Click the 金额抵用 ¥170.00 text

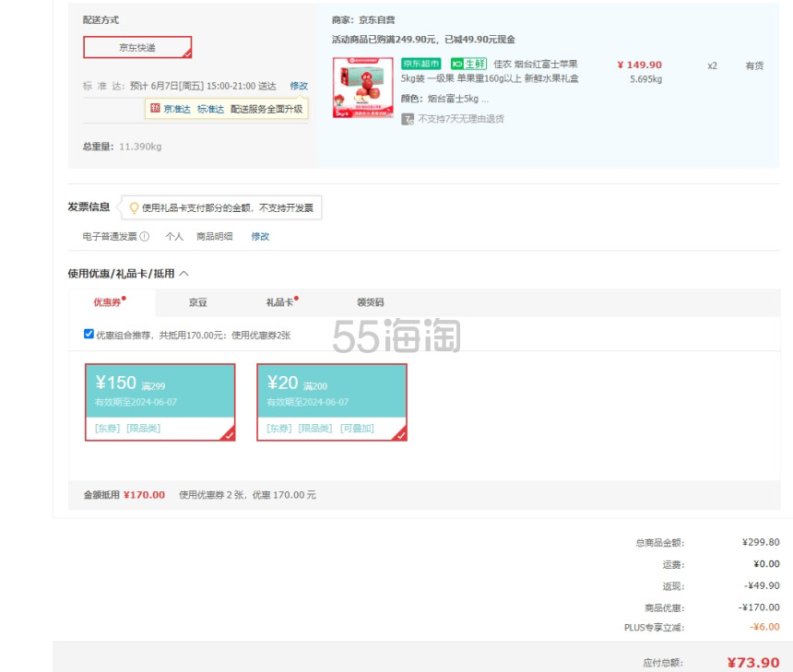coord(144,495)
